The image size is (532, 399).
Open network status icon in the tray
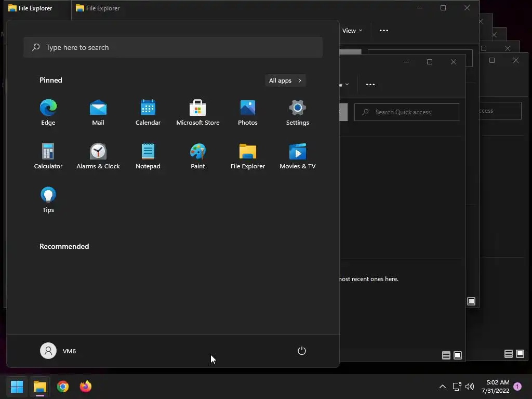pyautogui.click(x=457, y=387)
